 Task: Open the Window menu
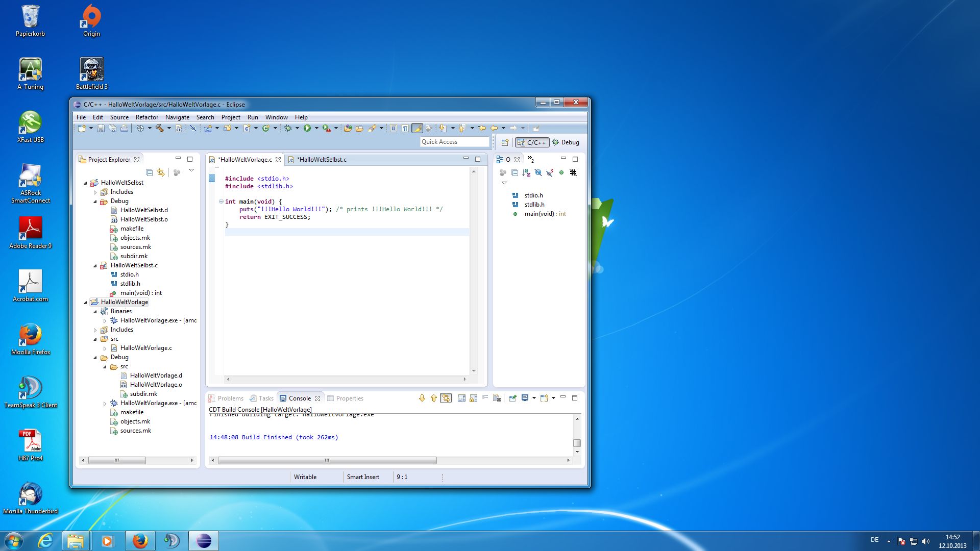(277, 117)
